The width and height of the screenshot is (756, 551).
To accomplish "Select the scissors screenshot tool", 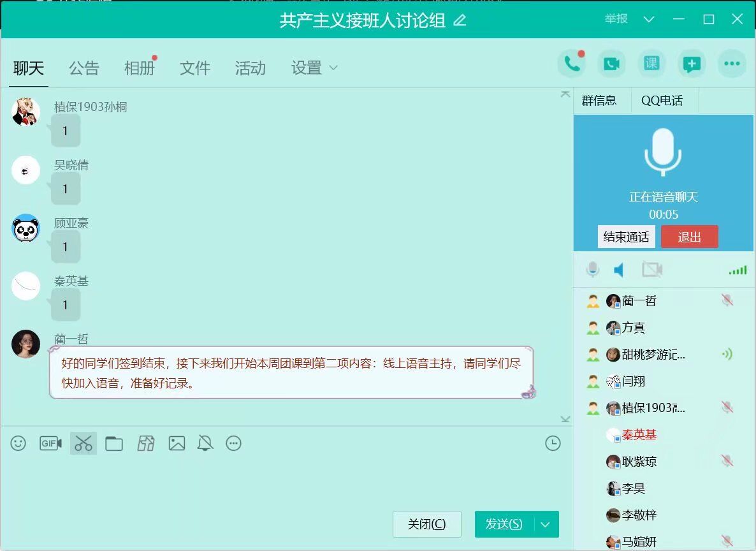I will point(84,443).
